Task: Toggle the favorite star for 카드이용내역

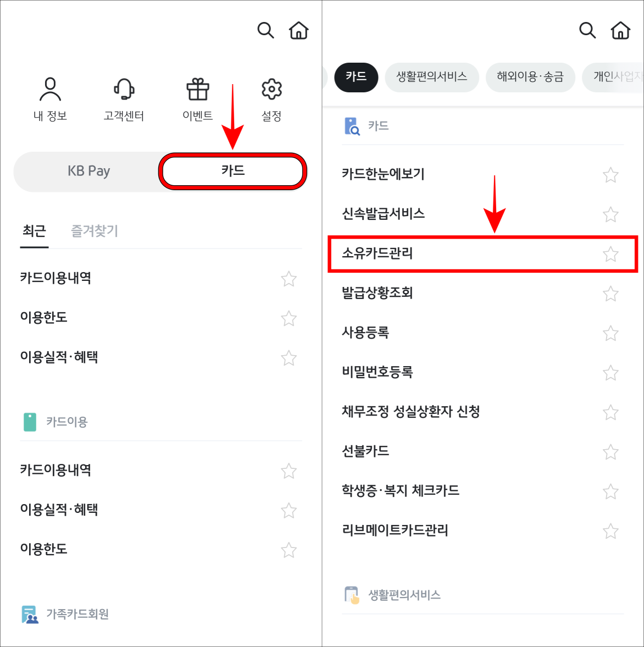Action: pyautogui.click(x=289, y=279)
